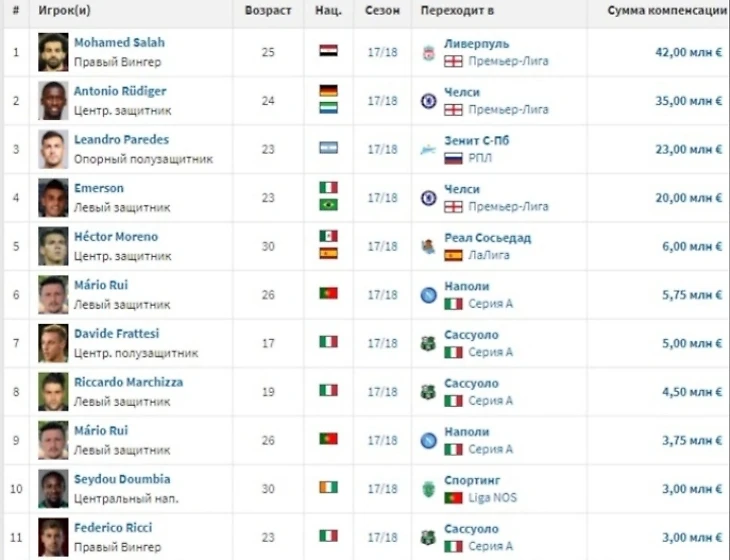Image resolution: width=730 pixels, height=560 pixels.
Task: Click Mohamed Salah's Egypt flag icon
Action: coord(329,50)
